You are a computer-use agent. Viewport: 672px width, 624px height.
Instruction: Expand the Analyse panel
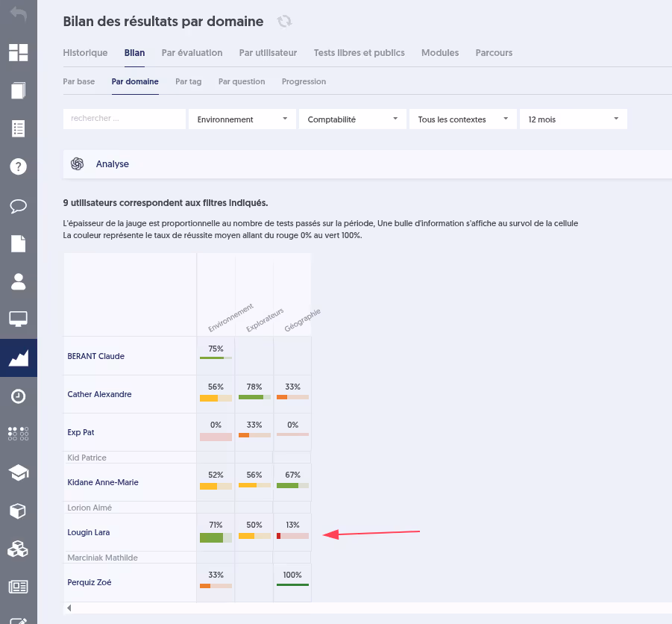(x=367, y=163)
